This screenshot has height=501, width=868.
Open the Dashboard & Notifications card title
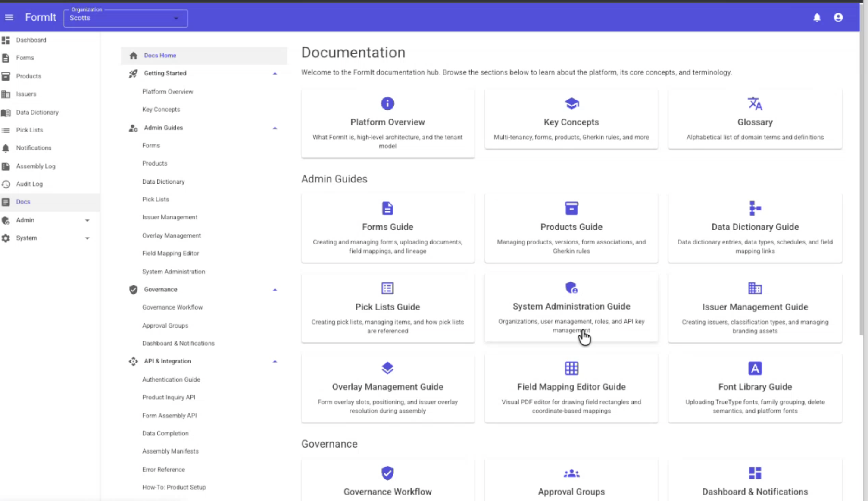coord(755,492)
